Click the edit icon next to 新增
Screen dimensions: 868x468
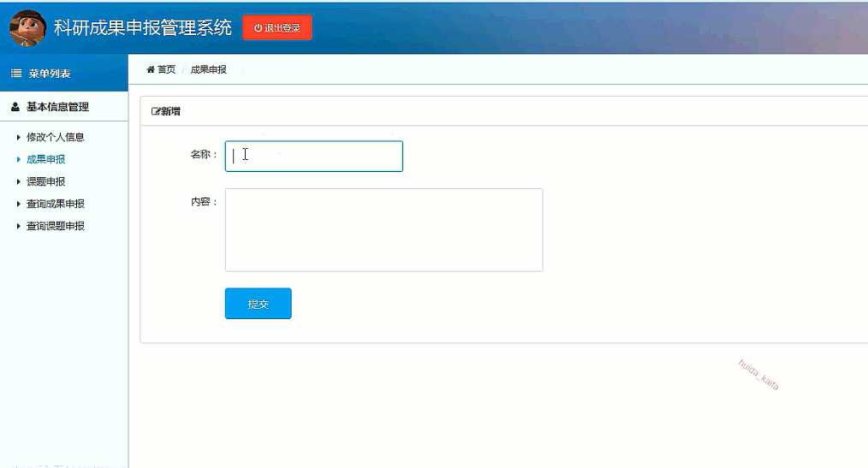(x=156, y=111)
